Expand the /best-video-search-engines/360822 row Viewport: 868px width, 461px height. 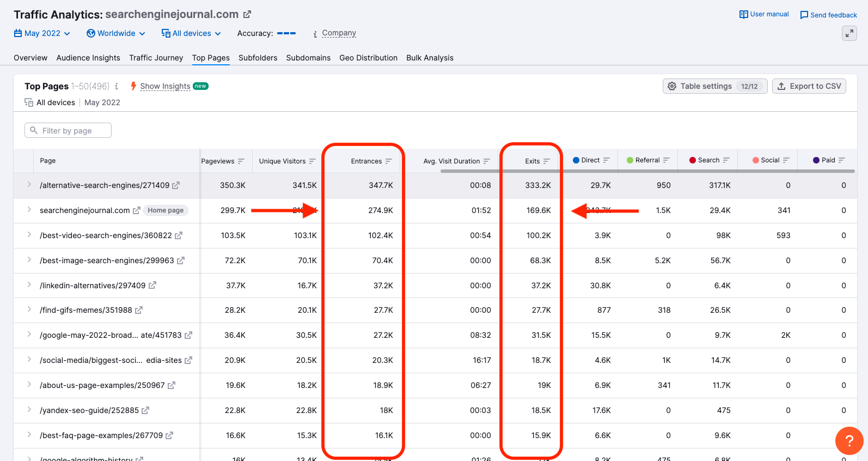click(x=29, y=235)
